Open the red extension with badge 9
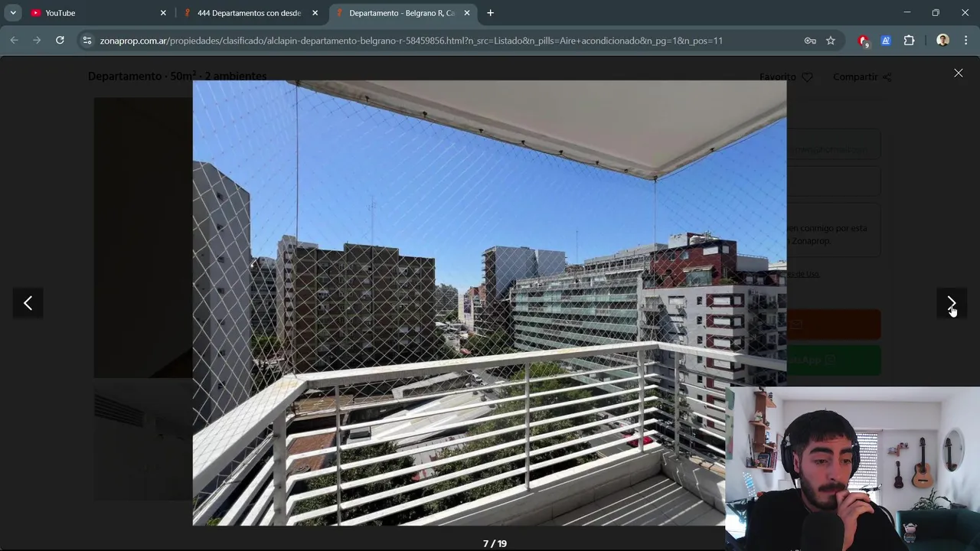The width and height of the screenshot is (980, 551). coord(864,41)
